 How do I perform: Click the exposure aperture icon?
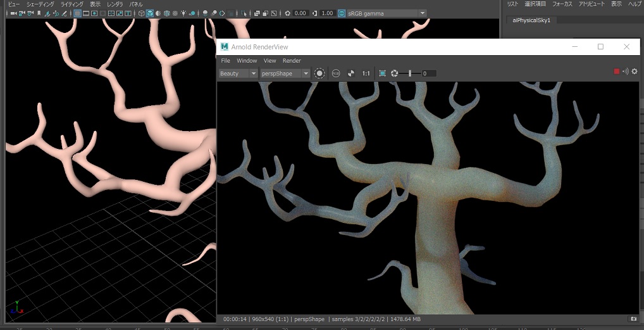[x=394, y=73]
